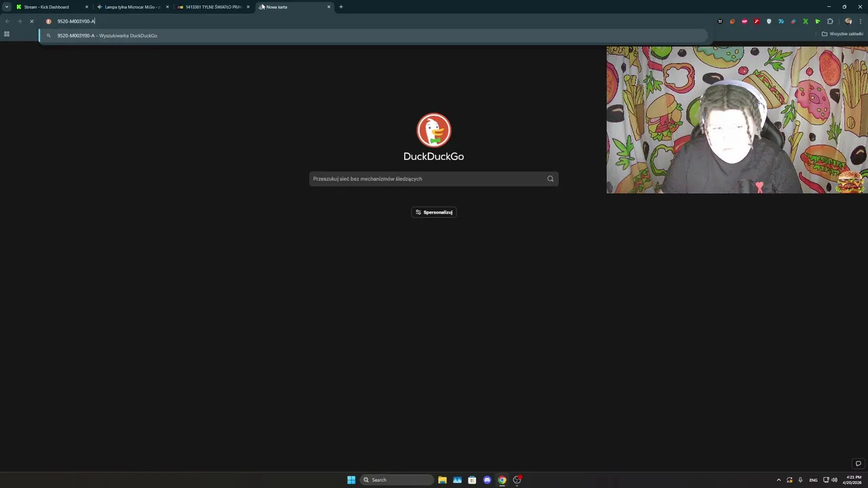Switch to Stream - Kick Dashboard tab
This screenshot has height=488, width=868.
point(51,7)
